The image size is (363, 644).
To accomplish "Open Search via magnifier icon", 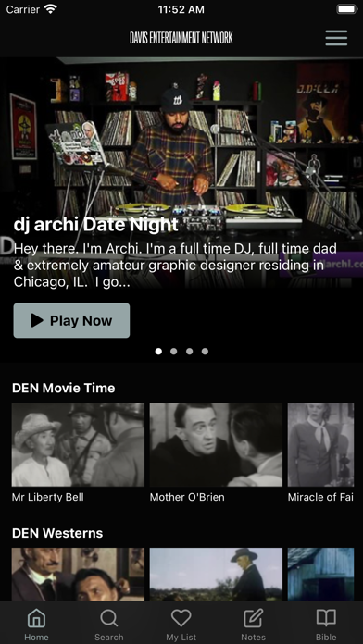I will pyautogui.click(x=109, y=618).
